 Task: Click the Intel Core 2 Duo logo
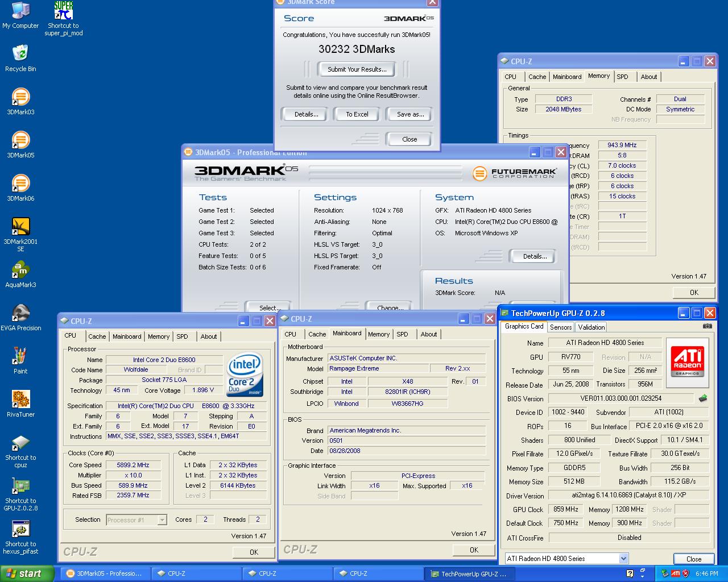click(x=245, y=374)
